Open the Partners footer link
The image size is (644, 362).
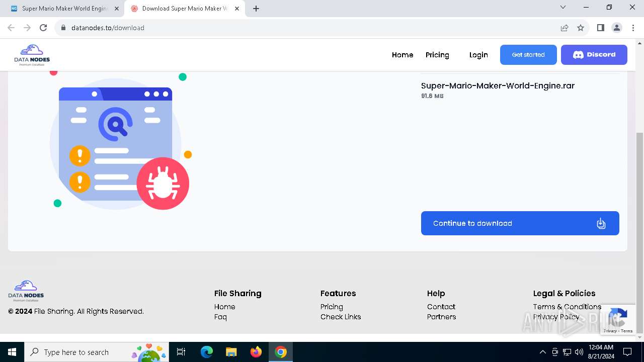(441, 317)
